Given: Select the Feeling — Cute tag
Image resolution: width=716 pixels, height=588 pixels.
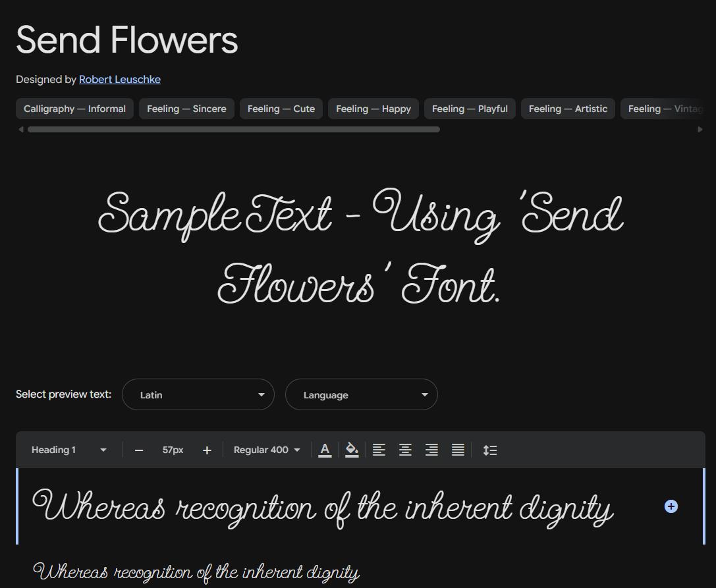Looking at the screenshot, I should click(x=281, y=109).
